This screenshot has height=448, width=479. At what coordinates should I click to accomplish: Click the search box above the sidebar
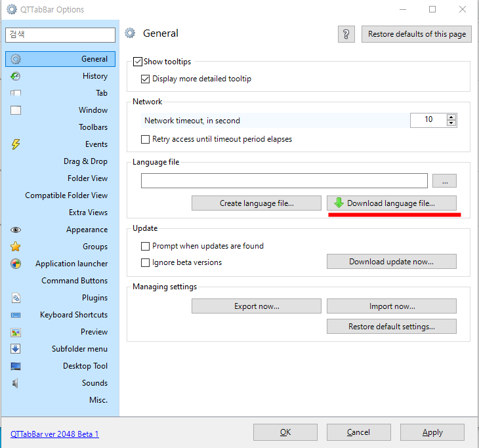pos(60,35)
